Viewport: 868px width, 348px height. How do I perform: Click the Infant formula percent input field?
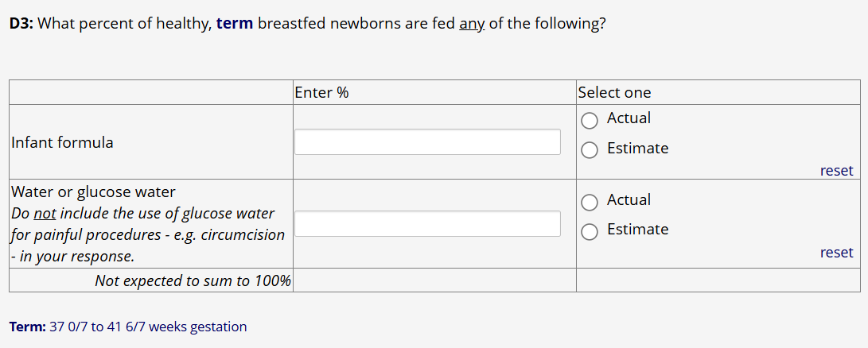coord(427,142)
